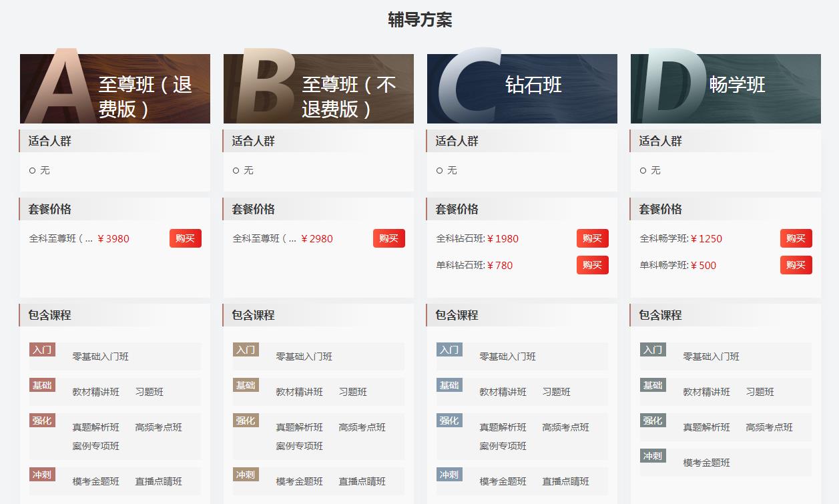This screenshot has height=504, width=839.
Task: Click 直播点睛班 in plan B
Action: pos(362,481)
